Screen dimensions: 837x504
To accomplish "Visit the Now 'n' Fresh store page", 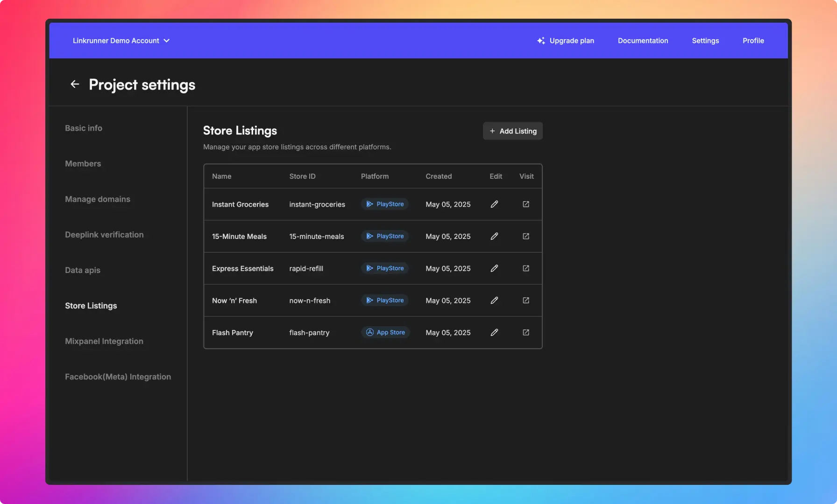I will [x=526, y=301].
